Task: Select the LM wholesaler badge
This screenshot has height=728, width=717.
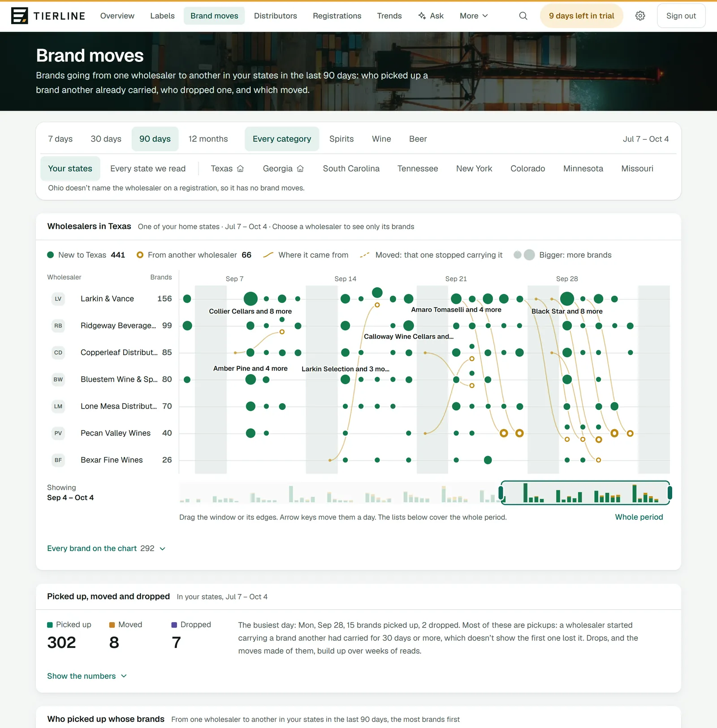Action: 58,406
